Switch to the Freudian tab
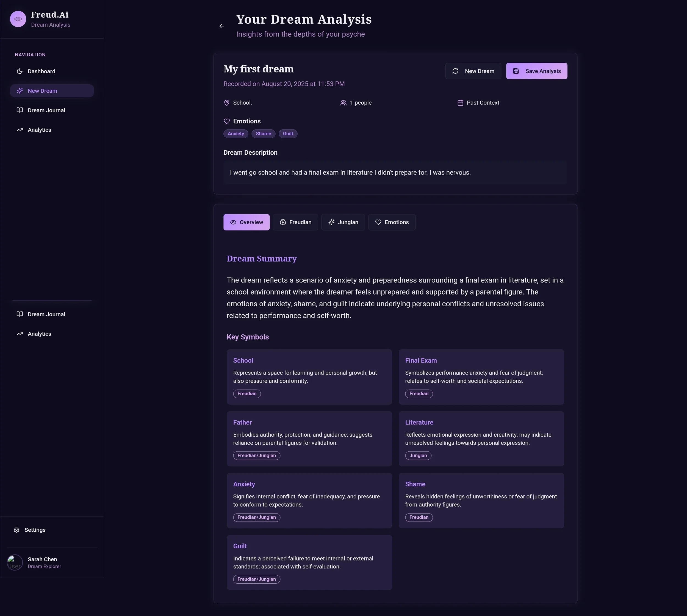The width and height of the screenshot is (687, 616). pyautogui.click(x=295, y=222)
